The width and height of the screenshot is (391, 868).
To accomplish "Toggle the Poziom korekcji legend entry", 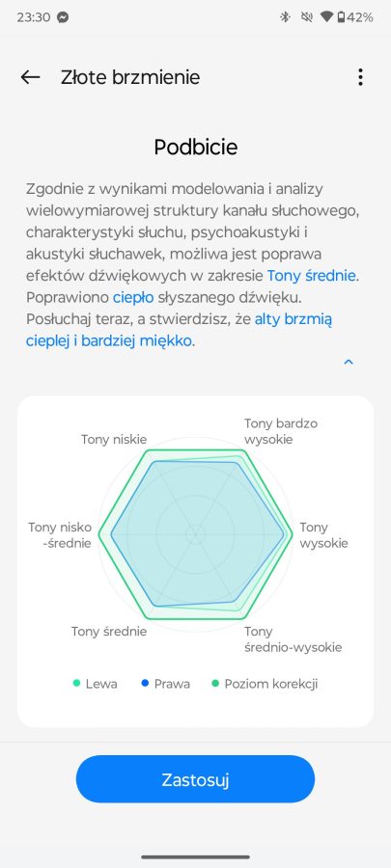I will 265,684.
